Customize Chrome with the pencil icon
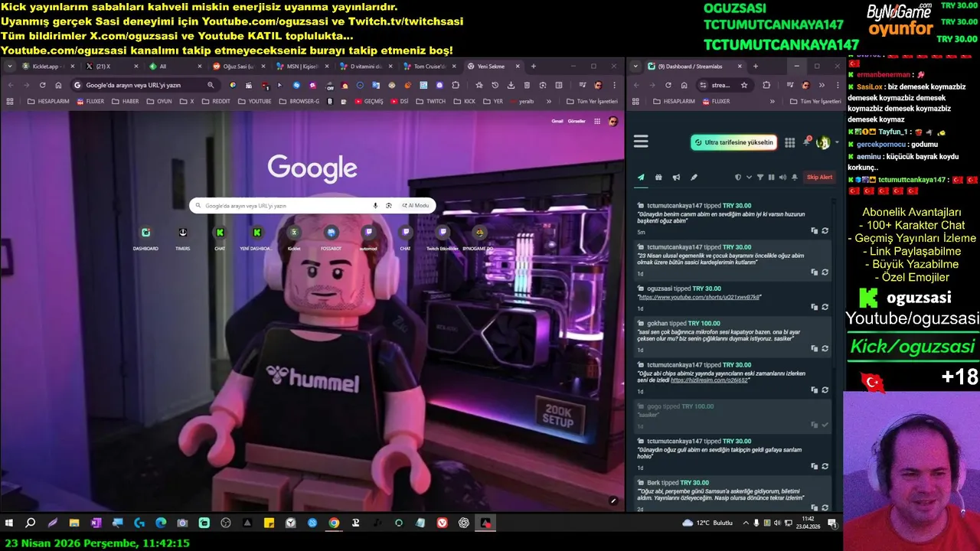Viewport: 980px width, 551px height. [x=613, y=501]
